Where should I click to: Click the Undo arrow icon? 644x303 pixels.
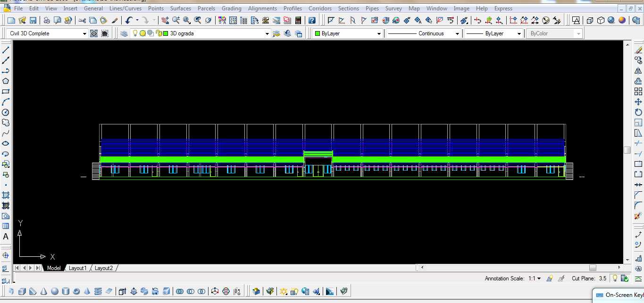coord(129,20)
